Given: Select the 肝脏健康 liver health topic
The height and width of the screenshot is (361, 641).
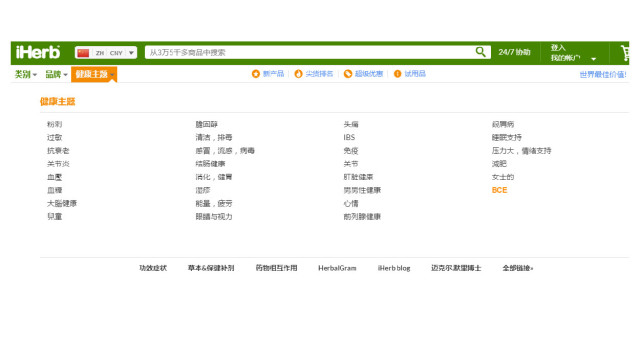Looking at the screenshot, I should (x=358, y=177).
